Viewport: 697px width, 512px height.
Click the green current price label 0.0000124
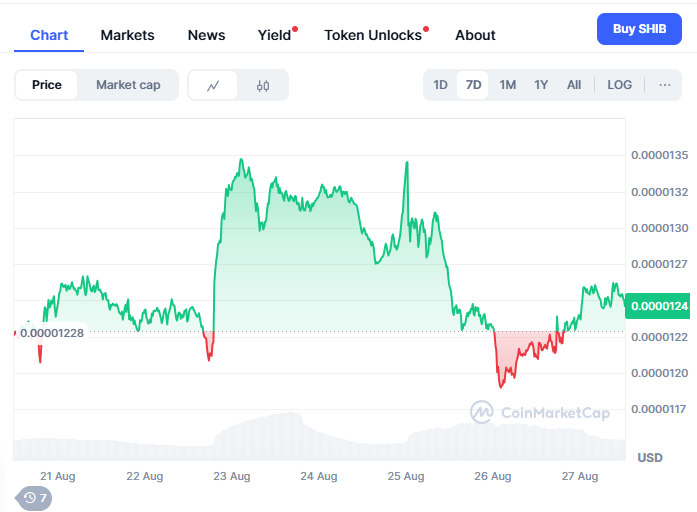tap(660, 306)
